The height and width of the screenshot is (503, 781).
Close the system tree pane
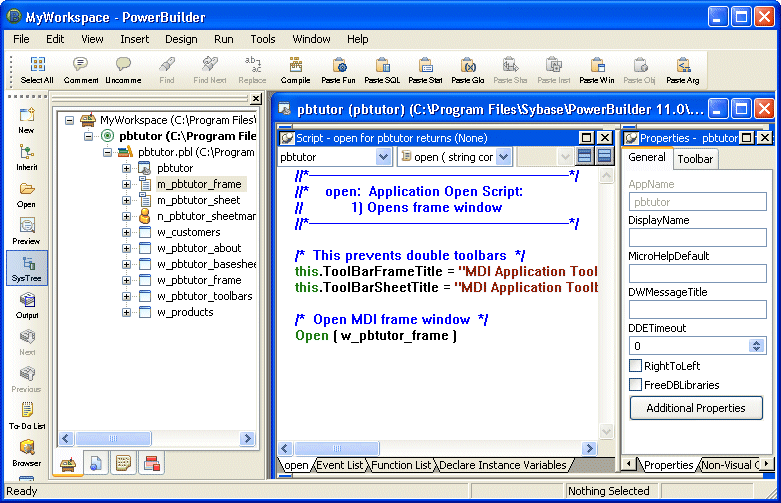[x=256, y=99]
